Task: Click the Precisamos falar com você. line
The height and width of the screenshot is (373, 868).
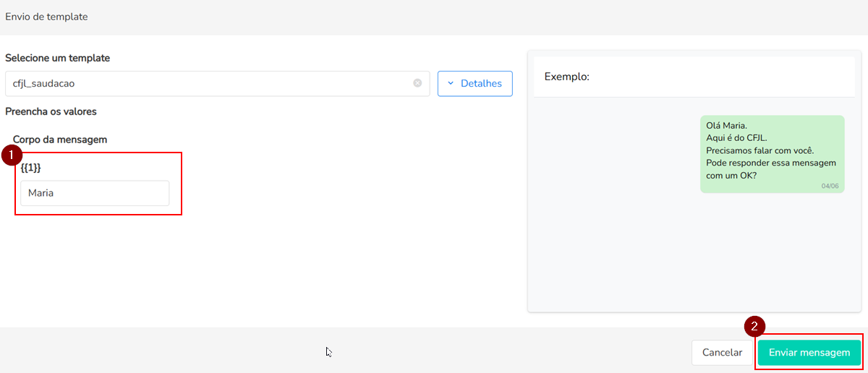Action: 760,150
